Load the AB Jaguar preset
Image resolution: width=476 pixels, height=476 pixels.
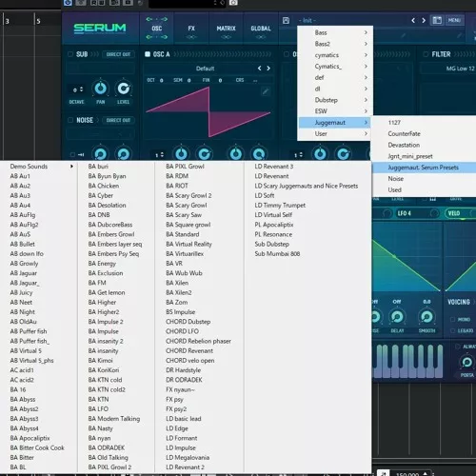pos(24,273)
